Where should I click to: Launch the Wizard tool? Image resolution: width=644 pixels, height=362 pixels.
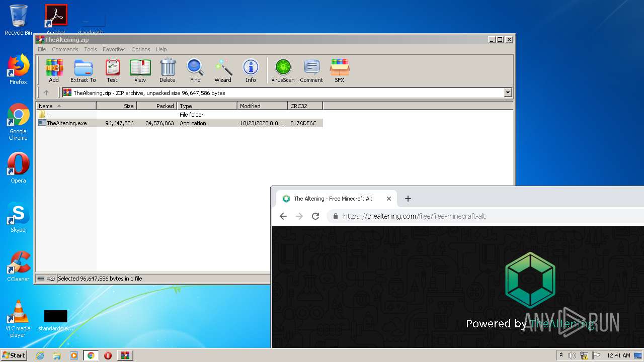(223, 70)
